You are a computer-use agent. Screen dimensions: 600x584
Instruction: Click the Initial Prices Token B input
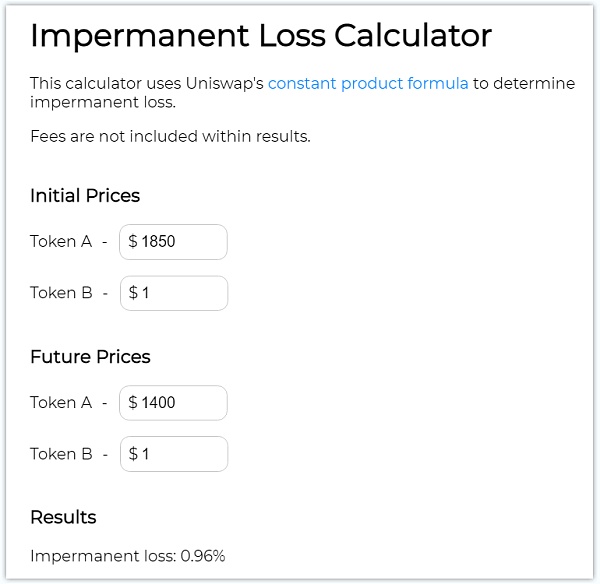pyautogui.click(x=180, y=293)
